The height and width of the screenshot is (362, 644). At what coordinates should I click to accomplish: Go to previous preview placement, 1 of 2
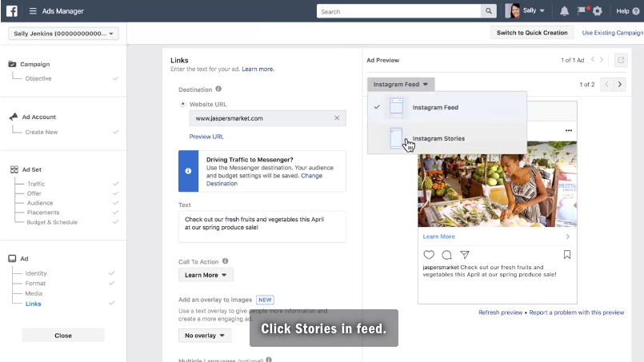606,84
